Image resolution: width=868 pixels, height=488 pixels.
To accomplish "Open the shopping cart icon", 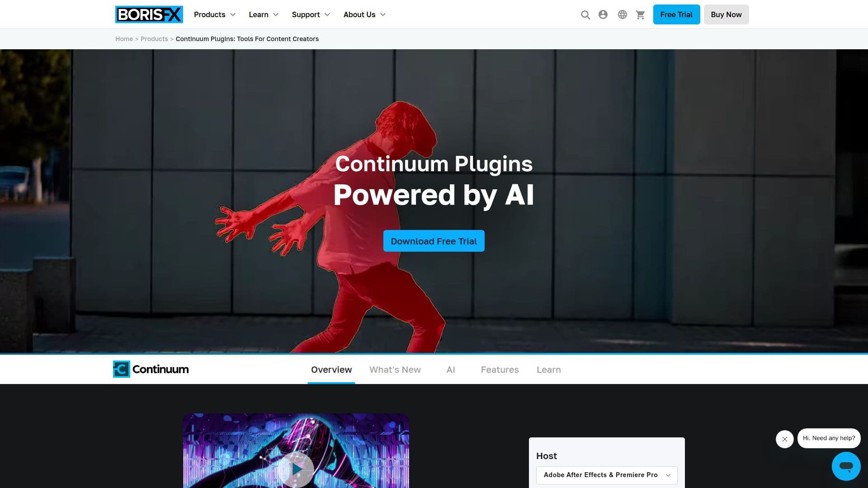I will (640, 15).
